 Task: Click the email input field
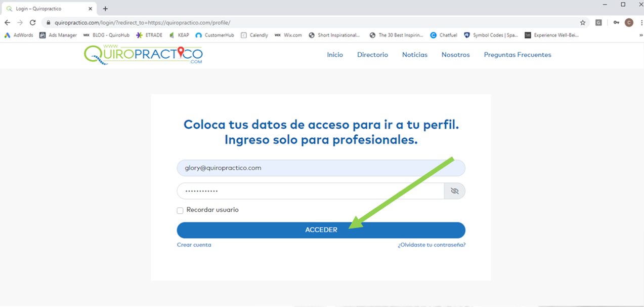pyautogui.click(x=321, y=168)
